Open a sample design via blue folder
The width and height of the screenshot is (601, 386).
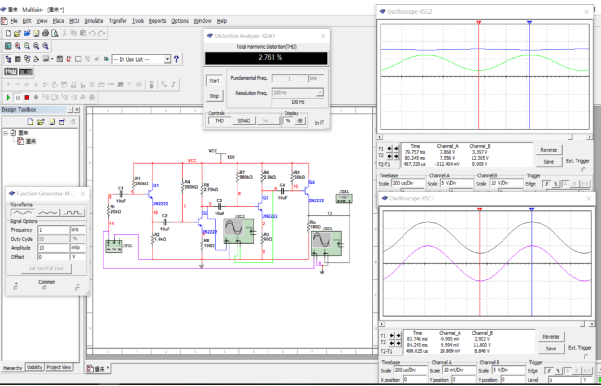(27, 33)
